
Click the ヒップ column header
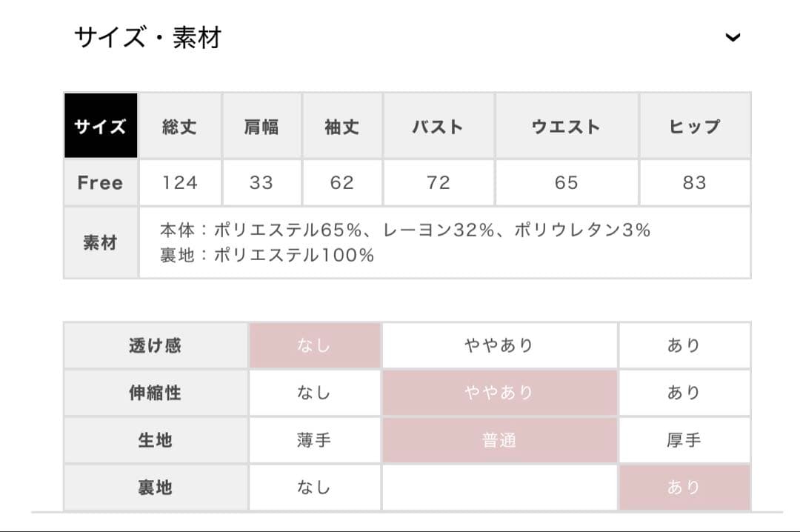click(x=694, y=125)
